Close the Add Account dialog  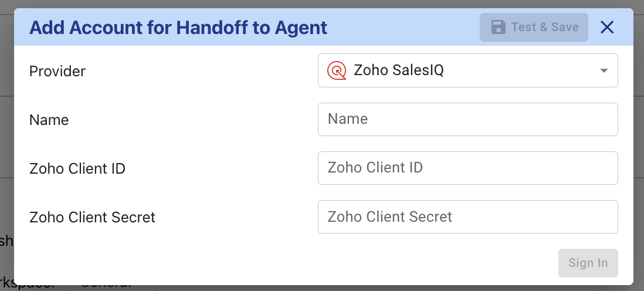point(607,27)
